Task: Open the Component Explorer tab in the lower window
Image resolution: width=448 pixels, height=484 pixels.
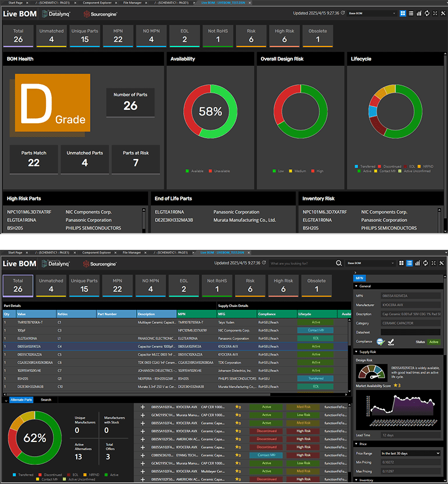Action: pos(96,253)
